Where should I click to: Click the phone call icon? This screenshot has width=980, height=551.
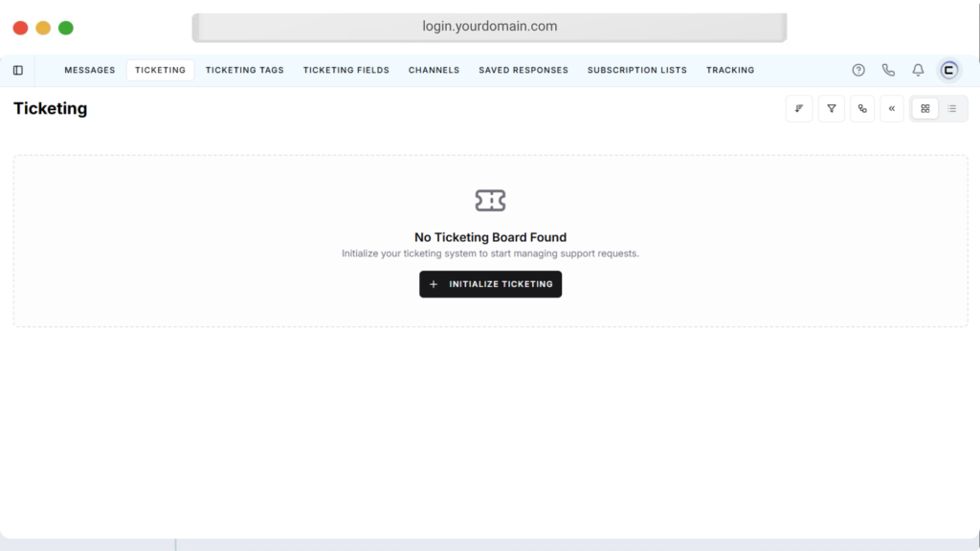(x=888, y=70)
